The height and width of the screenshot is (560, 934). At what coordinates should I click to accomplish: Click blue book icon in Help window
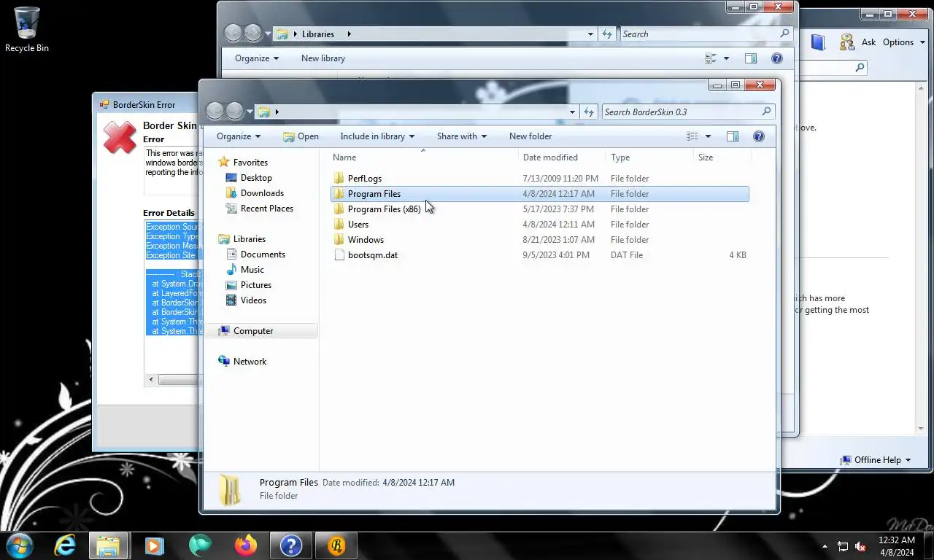(818, 42)
